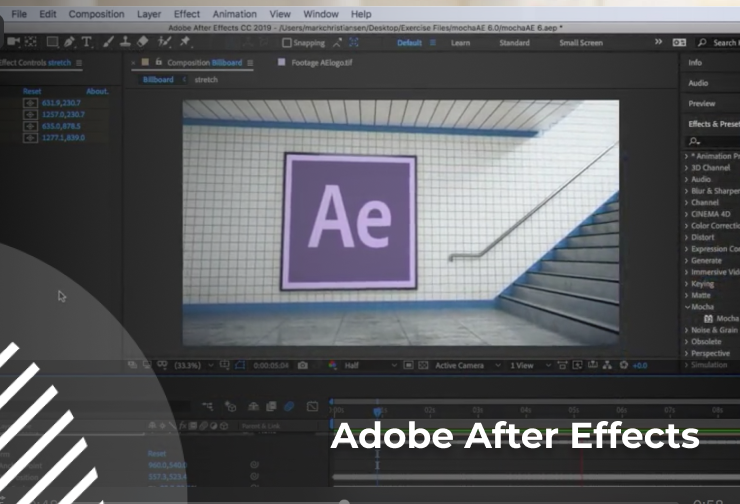Click the first crosshair point picker icon

(x=29, y=102)
